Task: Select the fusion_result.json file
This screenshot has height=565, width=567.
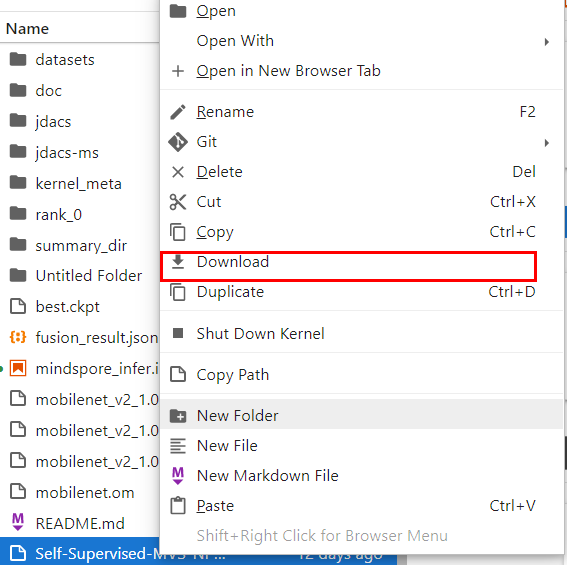Action: coord(97,337)
